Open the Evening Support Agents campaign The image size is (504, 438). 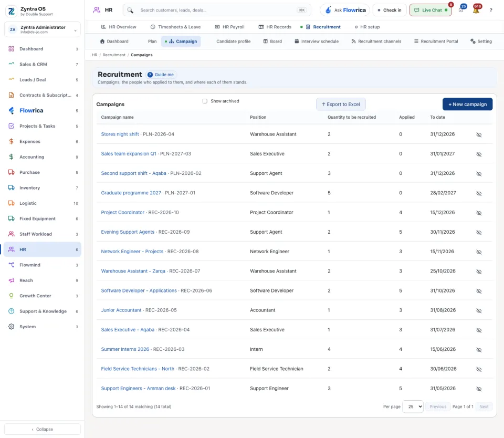click(128, 232)
